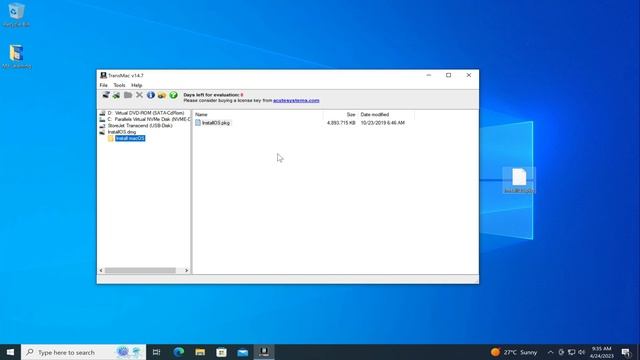The image size is (640, 360).
Task: Select the Recycle Bin desktop icon
Action: (16, 16)
